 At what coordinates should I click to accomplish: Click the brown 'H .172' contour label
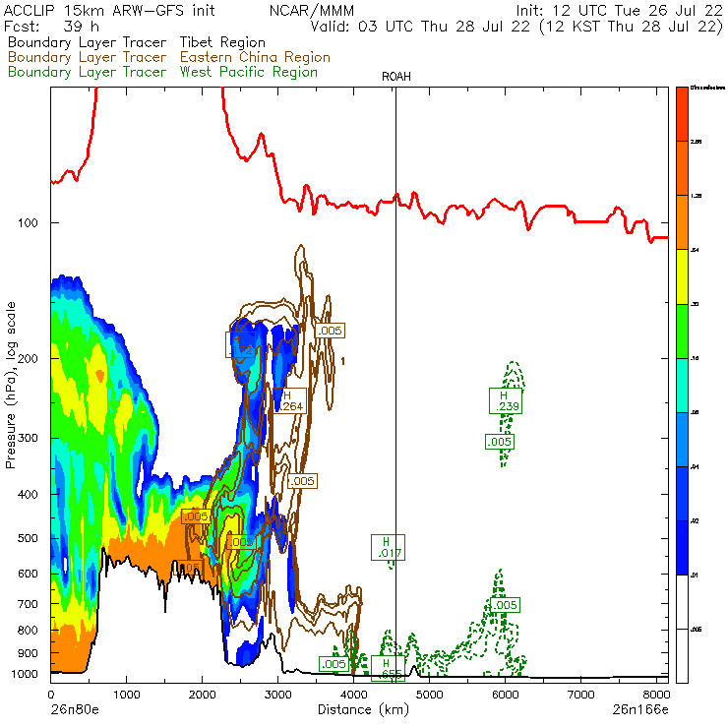[240, 344]
